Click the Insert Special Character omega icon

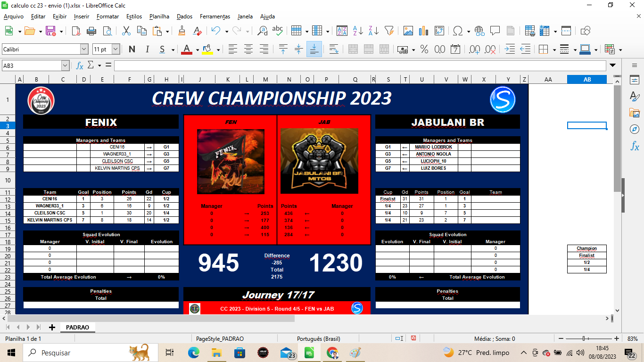[457, 31]
